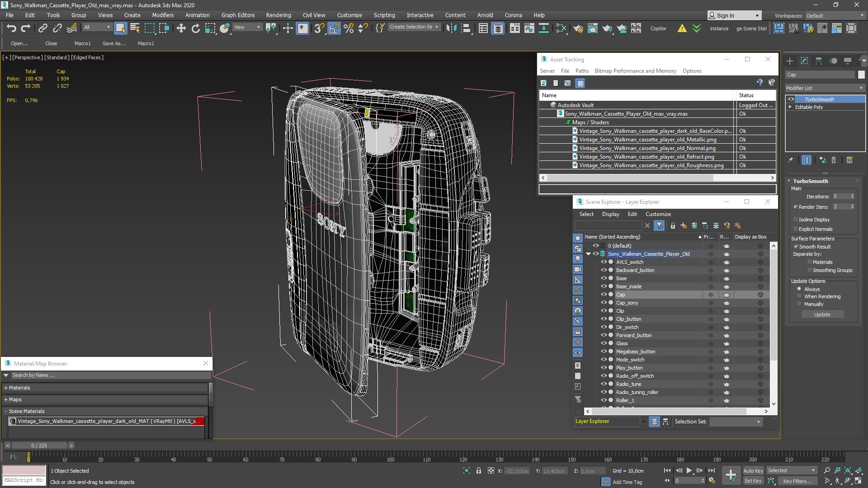Open the Motion command panel tab
The width and height of the screenshot is (868, 488).
[x=833, y=61]
